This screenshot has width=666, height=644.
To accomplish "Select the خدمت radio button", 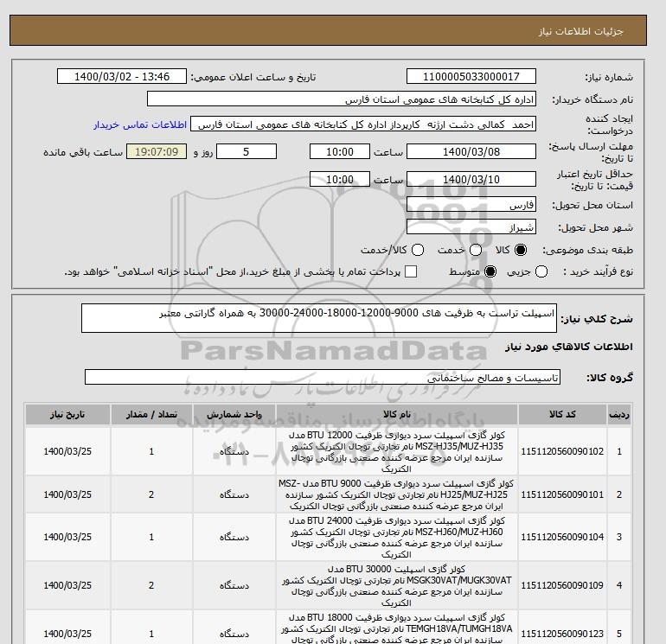I will click(x=476, y=250).
